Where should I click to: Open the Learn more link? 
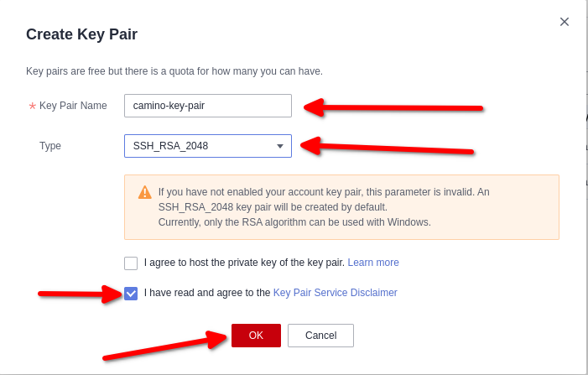pos(373,263)
